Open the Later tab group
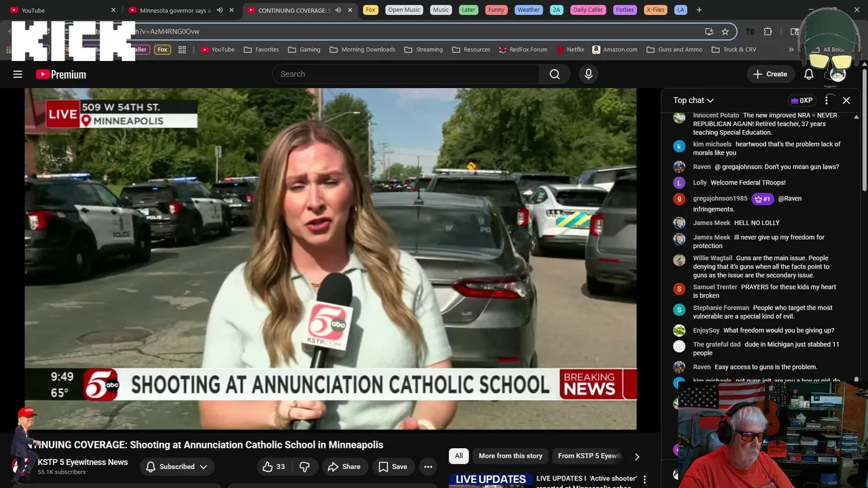Image resolution: width=868 pixels, height=488 pixels. pos(469,10)
